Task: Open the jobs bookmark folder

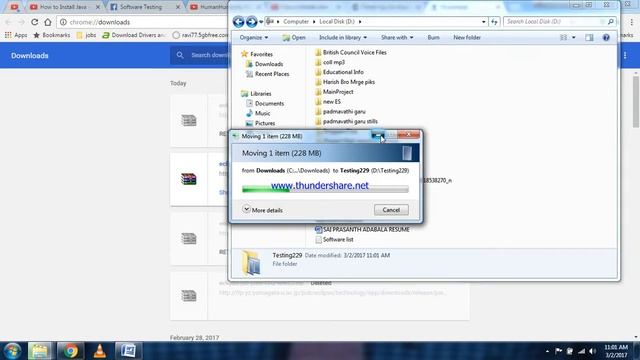Action: [x=87, y=35]
